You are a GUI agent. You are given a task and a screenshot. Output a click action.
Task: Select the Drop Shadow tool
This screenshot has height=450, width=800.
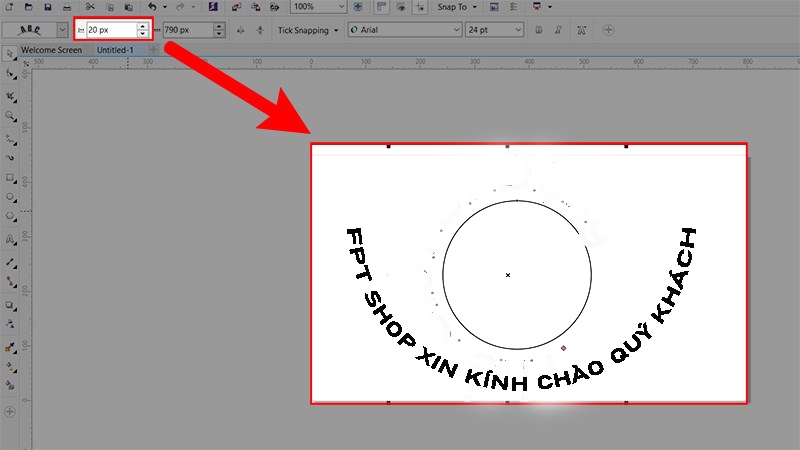tap(10, 305)
